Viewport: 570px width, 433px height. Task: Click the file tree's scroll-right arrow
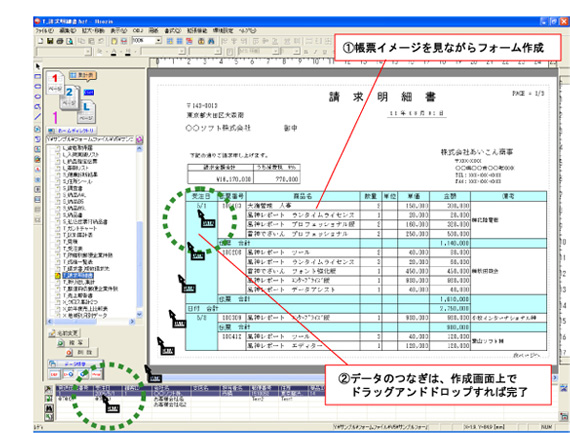tap(132, 321)
